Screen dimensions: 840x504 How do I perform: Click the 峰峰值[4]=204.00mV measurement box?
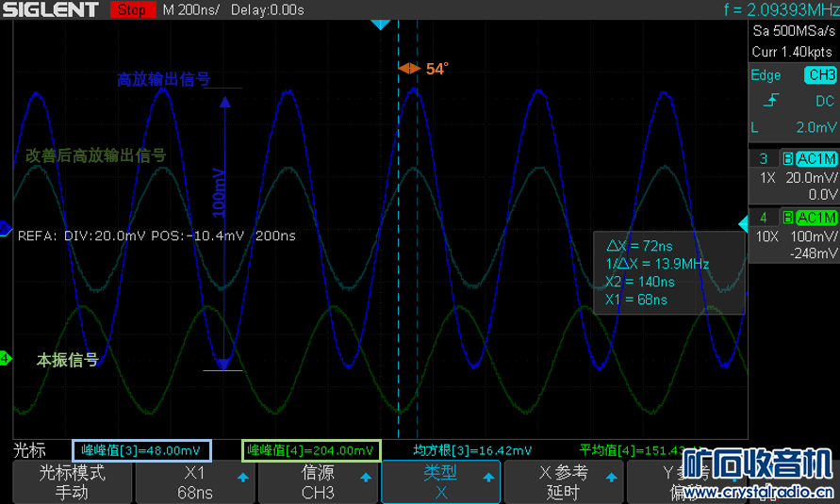(311, 450)
